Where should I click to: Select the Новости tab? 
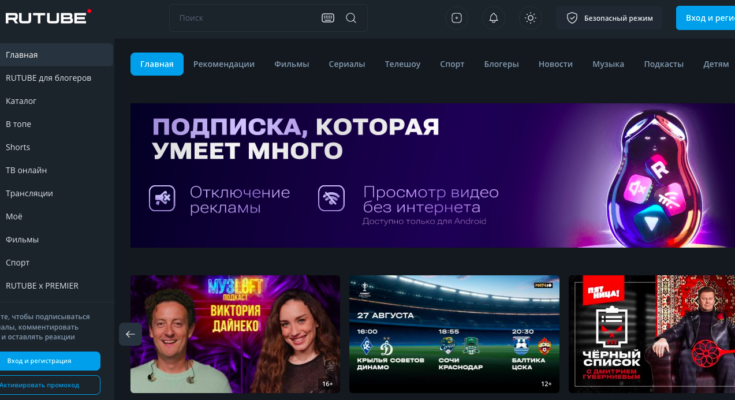(x=555, y=64)
